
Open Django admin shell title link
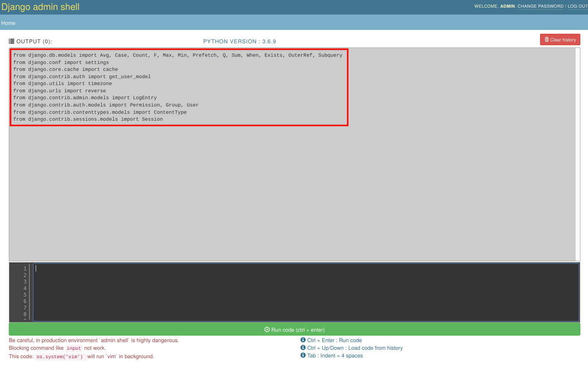point(40,7)
